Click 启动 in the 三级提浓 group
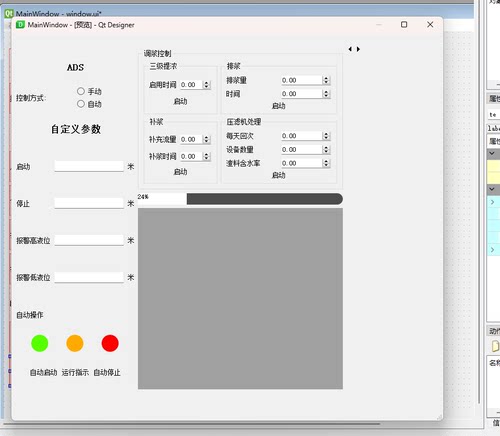The height and width of the screenshot is (436, 500). (180, 101)
